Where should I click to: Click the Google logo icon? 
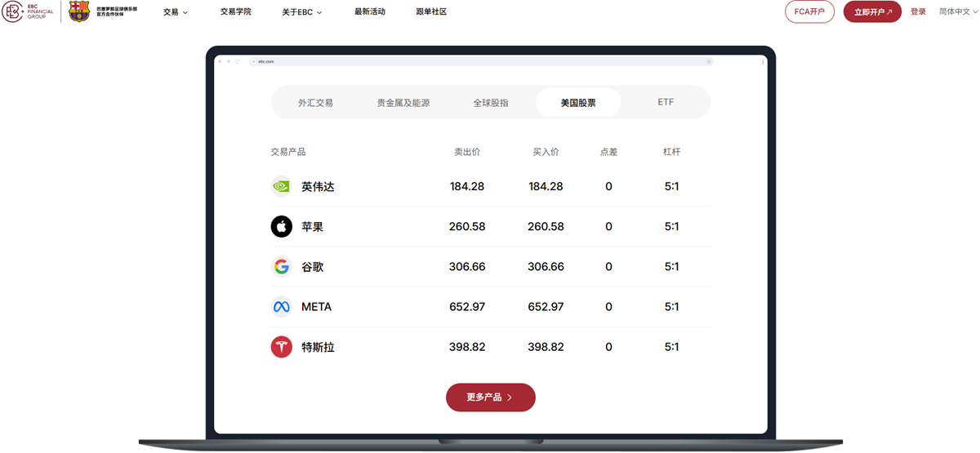pyautogui.click(x=281, y=266)
